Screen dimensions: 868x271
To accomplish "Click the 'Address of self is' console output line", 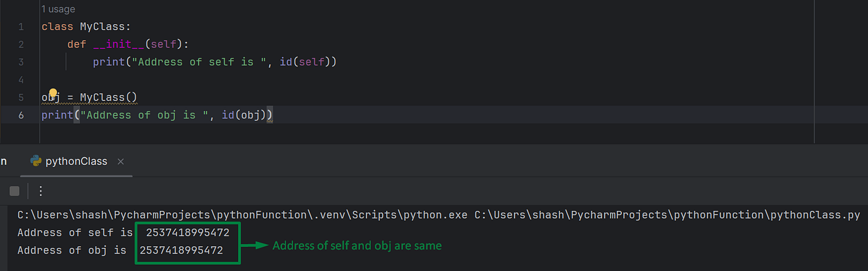I will point(123,233).
